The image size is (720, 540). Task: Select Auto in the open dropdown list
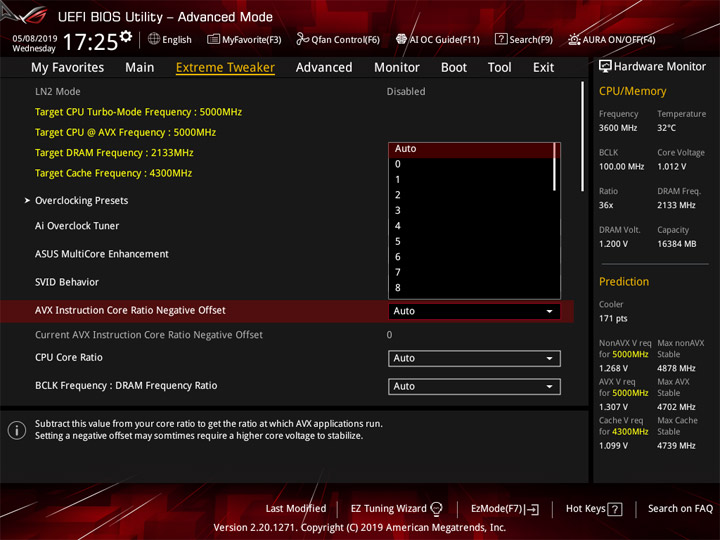point(471,149)
